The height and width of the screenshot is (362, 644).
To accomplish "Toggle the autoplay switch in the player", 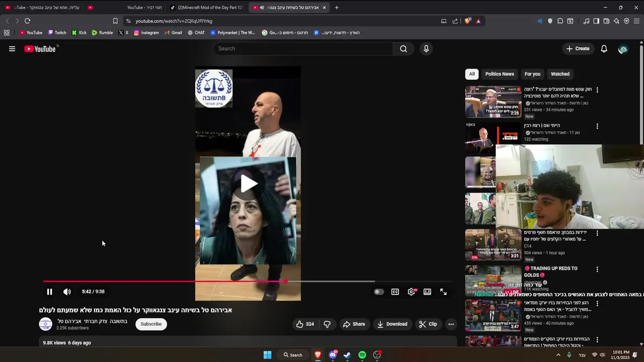I will (x=379, y=292).
